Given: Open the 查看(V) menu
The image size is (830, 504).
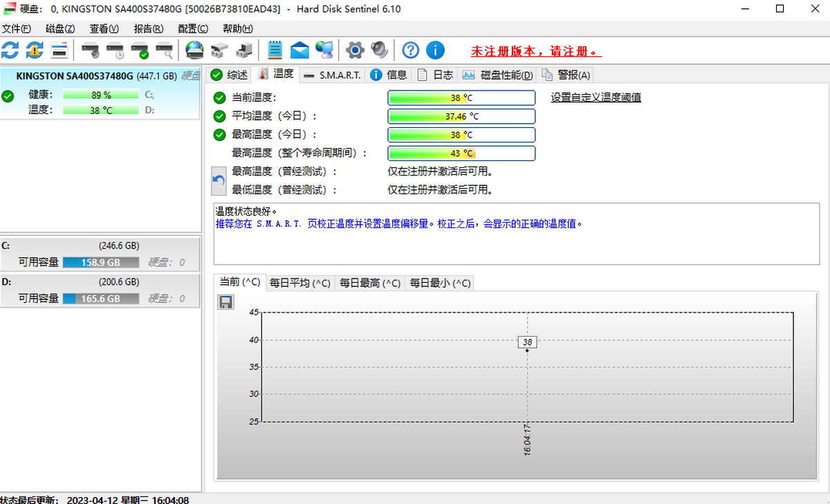Looking at the screenshot, I should 104,28.
